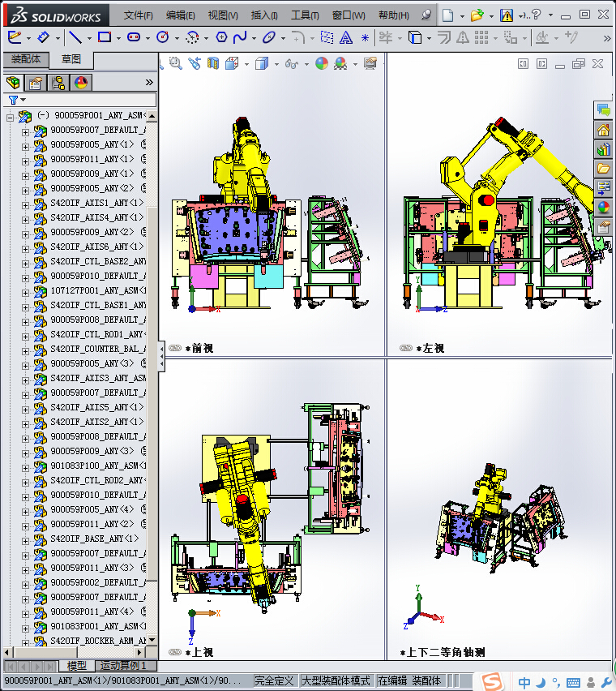616x691 pixels.
Task: Open File Explorer folder in task pane
Action: 603,169
